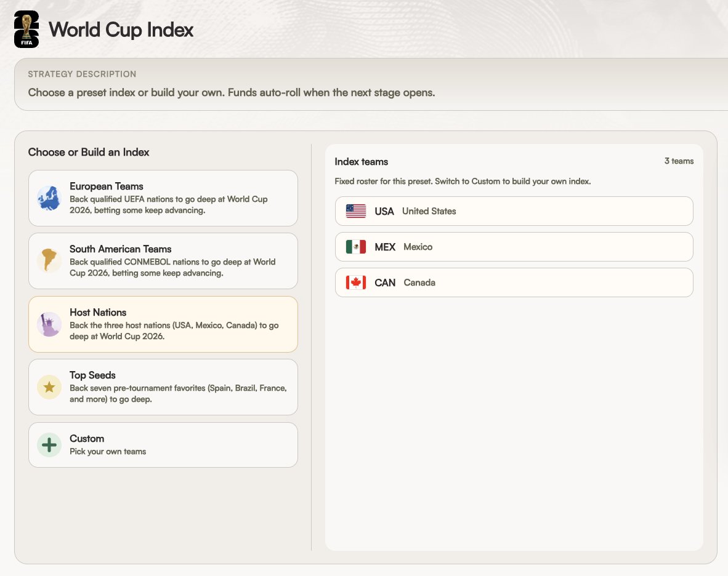The height and width of the screenshot is (576, 728).
Task: Click the '3 teams' count label
Action: point(679,161)
